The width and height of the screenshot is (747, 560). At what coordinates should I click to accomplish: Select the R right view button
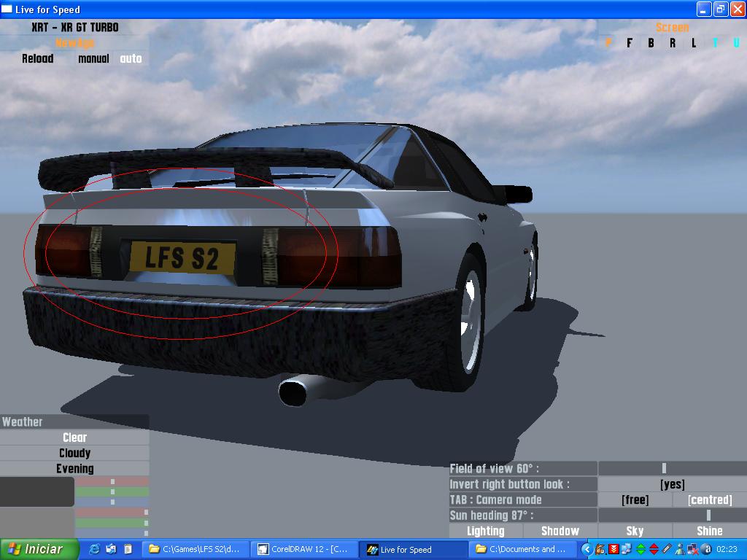pos(672,43)
